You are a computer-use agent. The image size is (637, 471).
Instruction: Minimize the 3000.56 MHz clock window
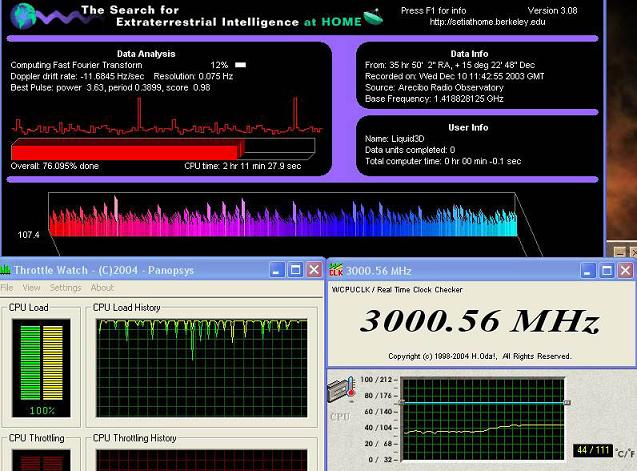tap(587, 271)
